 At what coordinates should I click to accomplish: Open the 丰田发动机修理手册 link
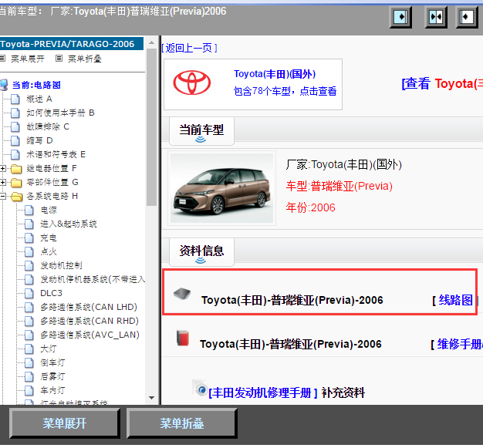click(263, 393)
